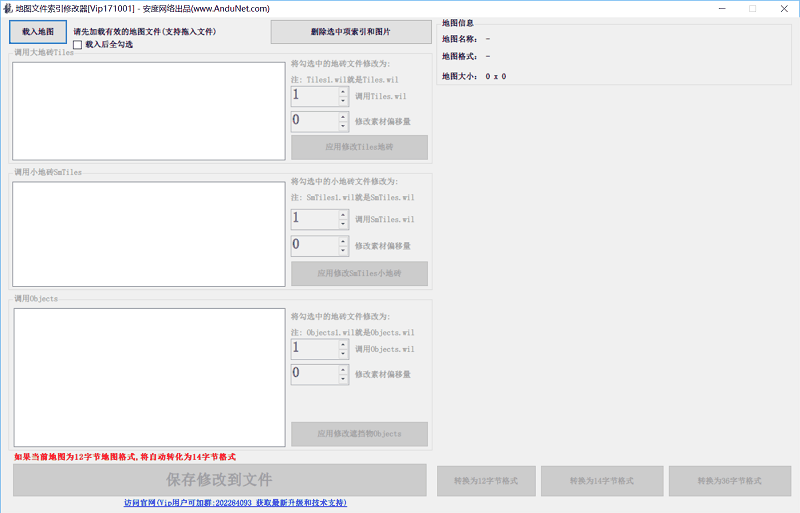Increase the SmTiles 修改素材偏移量 value with the up arrow

(343, 240)
